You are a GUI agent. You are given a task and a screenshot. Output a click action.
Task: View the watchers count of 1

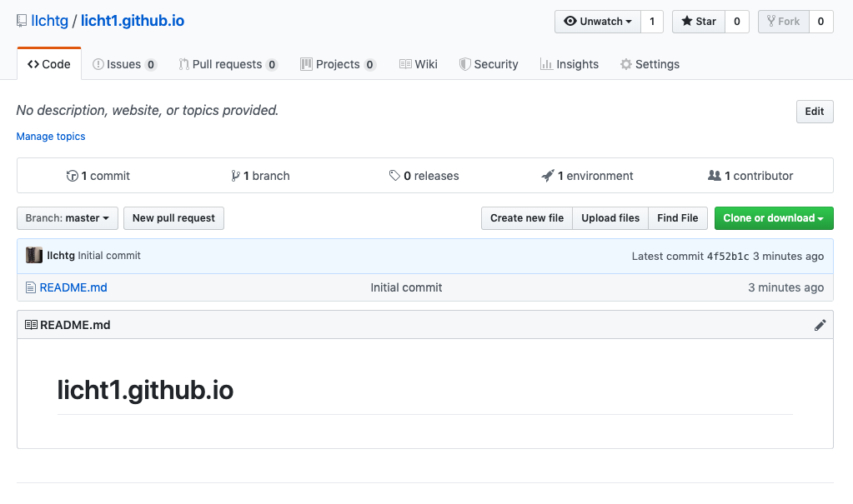point(652,21)
